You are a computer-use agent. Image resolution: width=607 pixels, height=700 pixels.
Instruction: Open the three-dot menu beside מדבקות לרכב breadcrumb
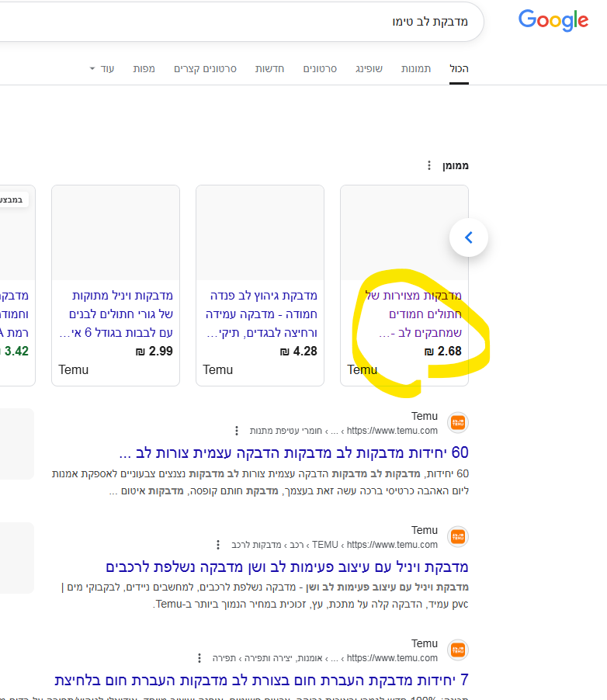pos(218,545)
